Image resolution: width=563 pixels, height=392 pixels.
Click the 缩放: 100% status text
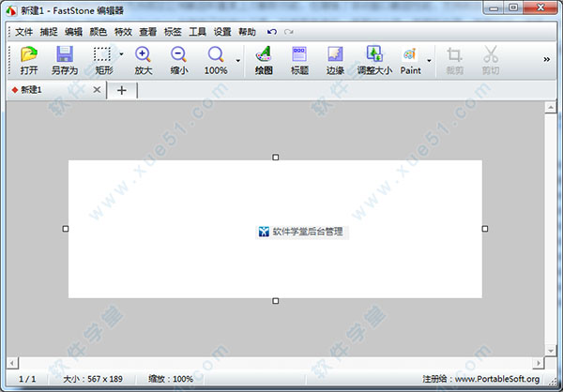(x=171, y=379)
